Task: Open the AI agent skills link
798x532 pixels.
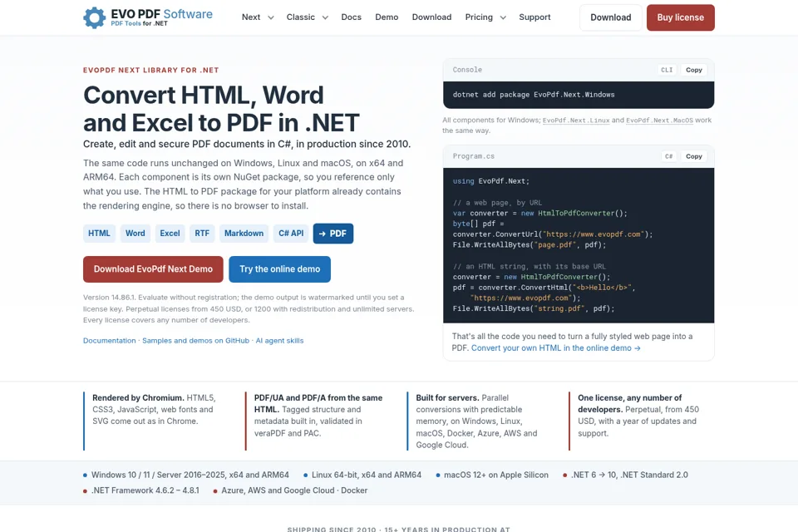Action: pos(279,341)
